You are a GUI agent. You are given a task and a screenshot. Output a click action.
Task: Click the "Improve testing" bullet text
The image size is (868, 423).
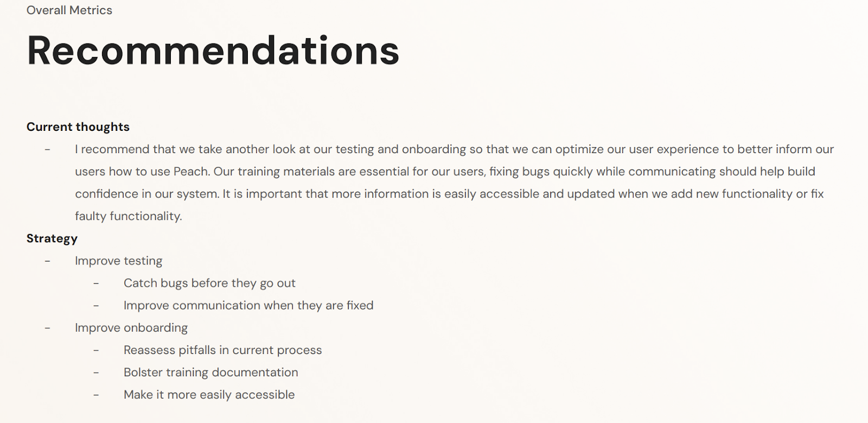coord(118,261)
